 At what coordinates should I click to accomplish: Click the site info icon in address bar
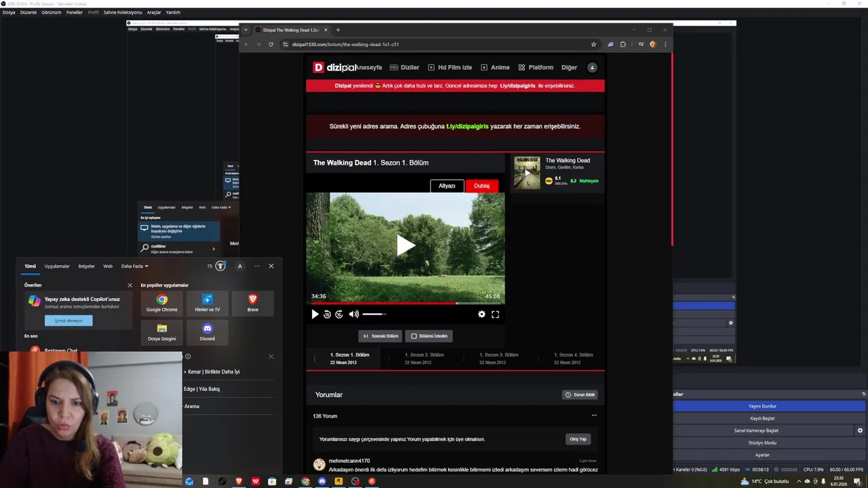pos(285,44)
